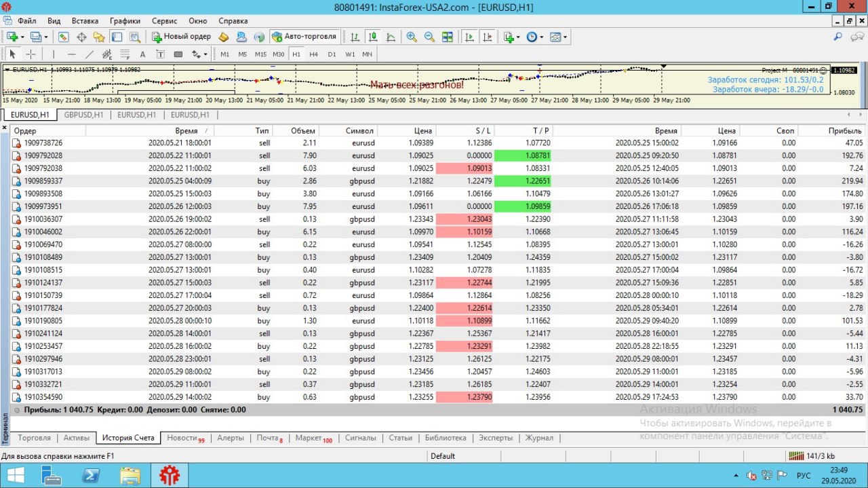Switch to the H4 timeframe

click(313, 54)
